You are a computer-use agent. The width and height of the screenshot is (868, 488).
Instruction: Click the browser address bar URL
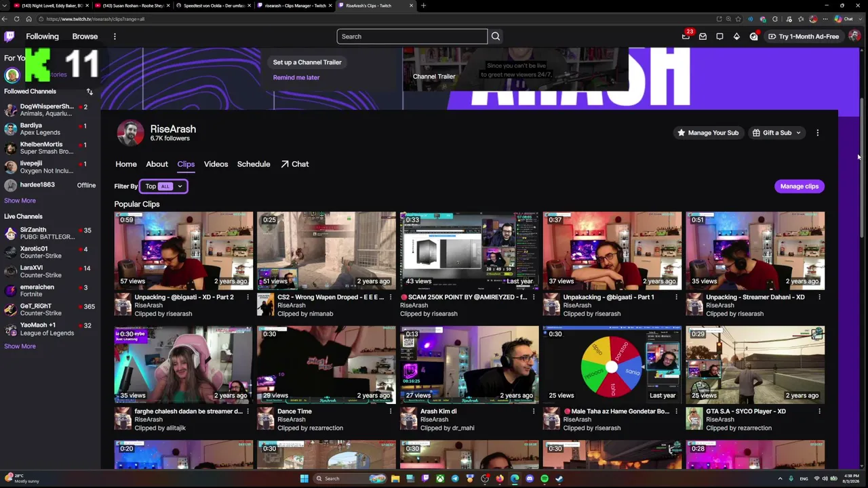96,19
